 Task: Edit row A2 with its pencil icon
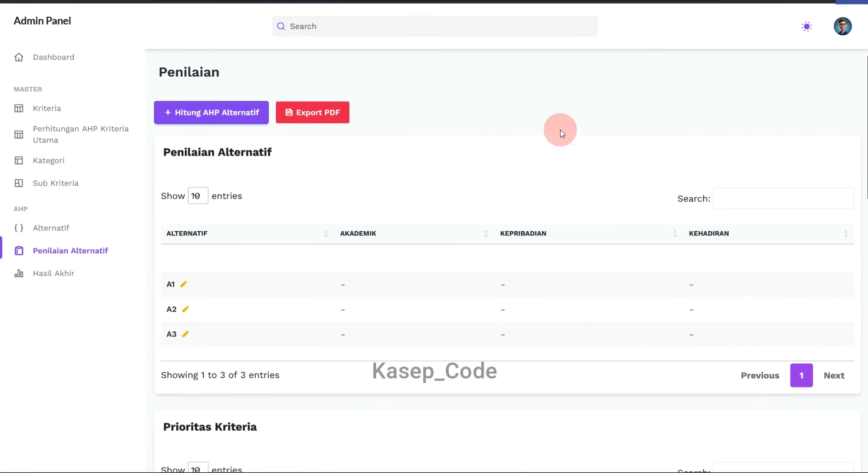tap(185, 309)
